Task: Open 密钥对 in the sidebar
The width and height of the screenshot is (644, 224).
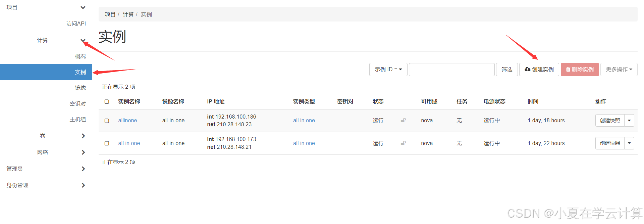Action: tap(78, 104)
